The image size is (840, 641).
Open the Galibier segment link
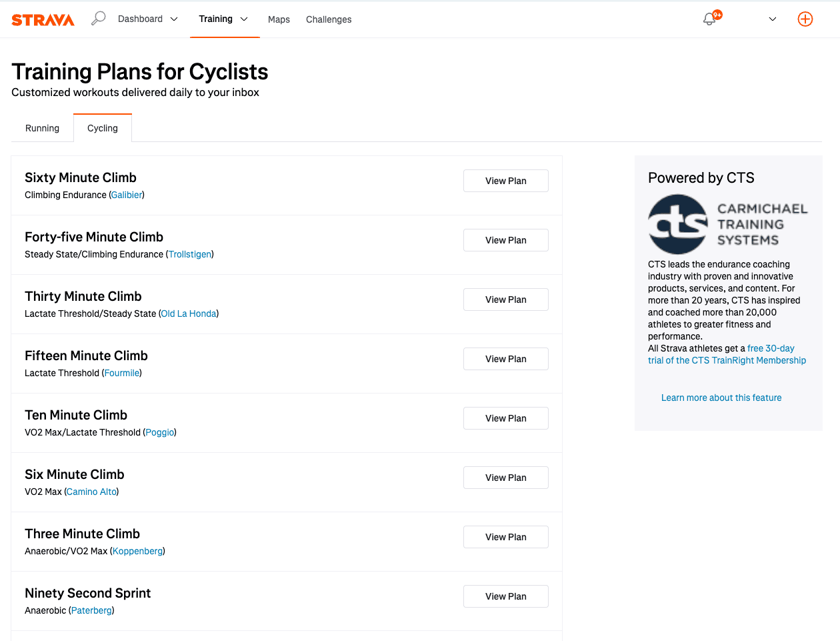click(127, 195)
